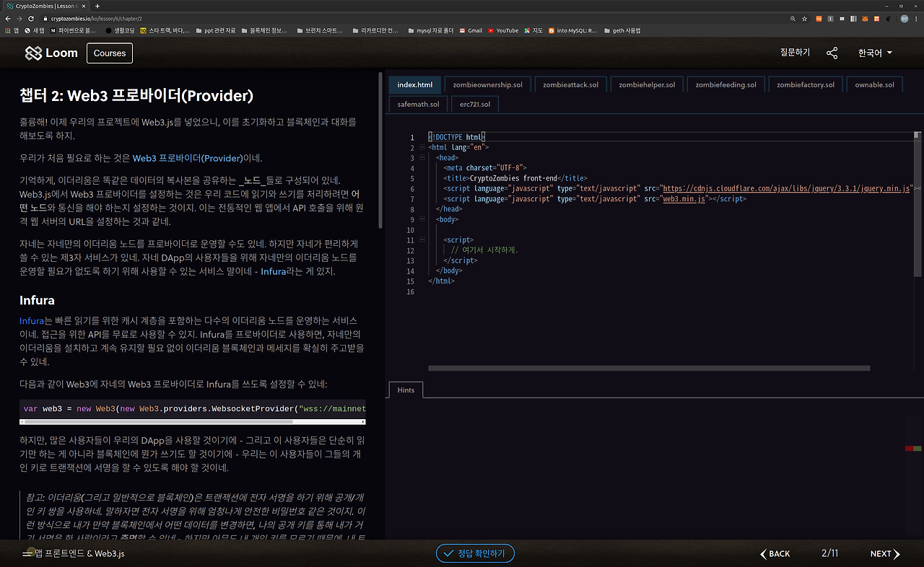
Task: Switch to the zombieattack.sol tab
Action: tap(570, 84)
